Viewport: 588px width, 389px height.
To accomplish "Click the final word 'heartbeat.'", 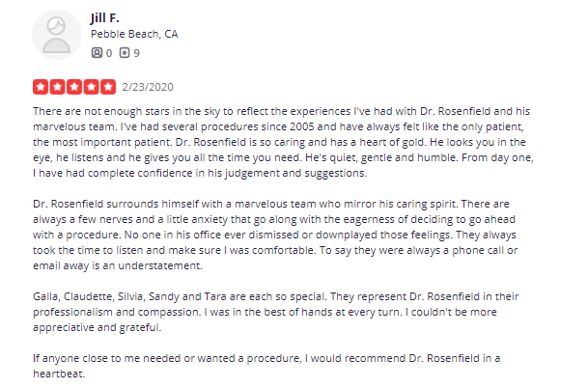I will pyautogui.click(x=59, y=374).
